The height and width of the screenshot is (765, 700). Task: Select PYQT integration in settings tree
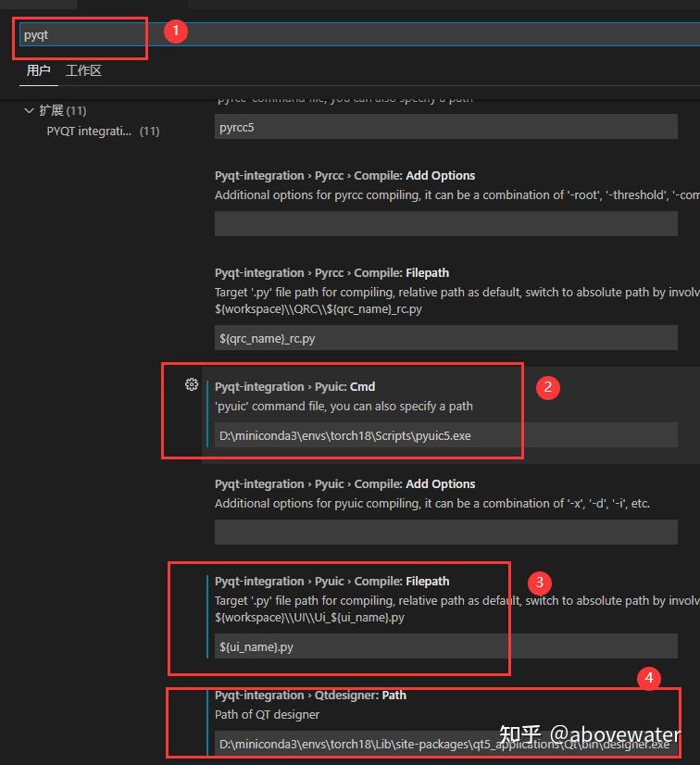(x=103, y=132)
